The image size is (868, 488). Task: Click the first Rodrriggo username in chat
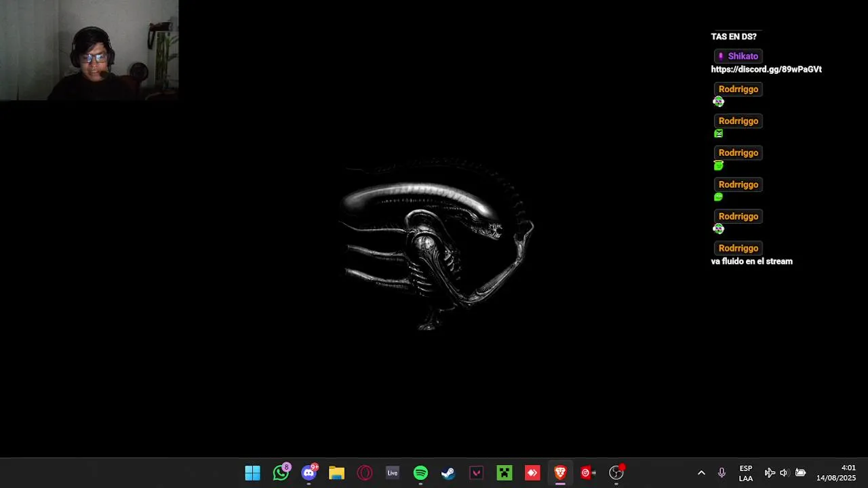(x=738, y=89)
